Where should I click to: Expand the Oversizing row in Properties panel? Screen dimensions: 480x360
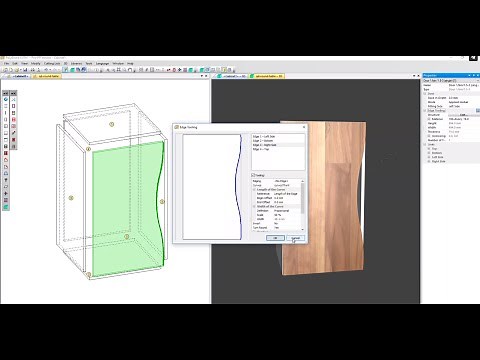[x=429, y=136]
